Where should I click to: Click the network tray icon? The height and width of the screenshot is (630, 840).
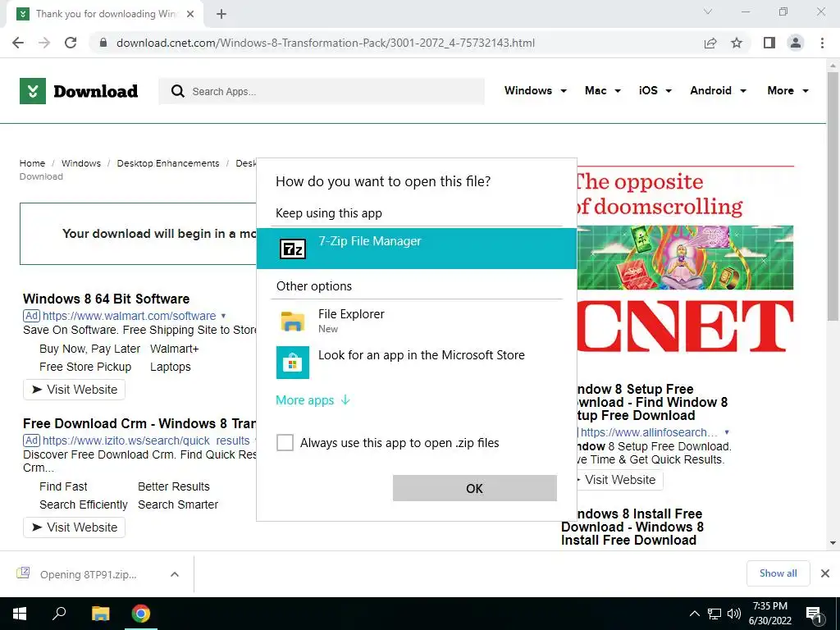(714, 614)
